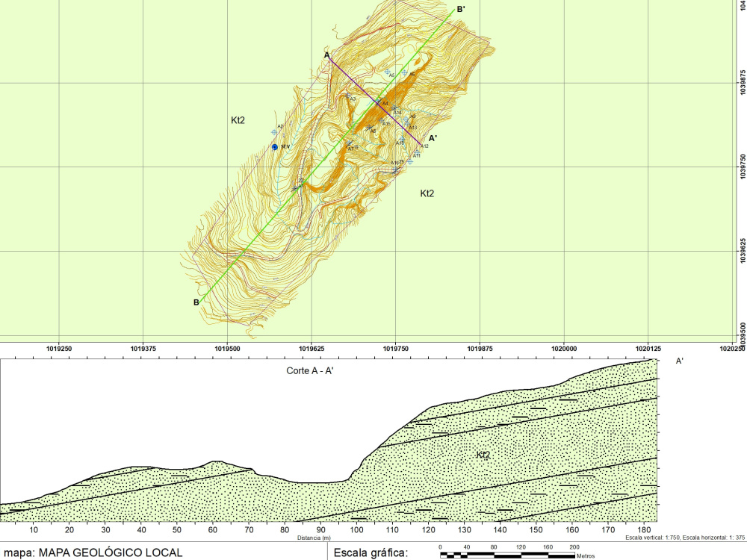Click northing coordinate 1039625
Screen dimensions: 747x560
[x=743, y=251]
